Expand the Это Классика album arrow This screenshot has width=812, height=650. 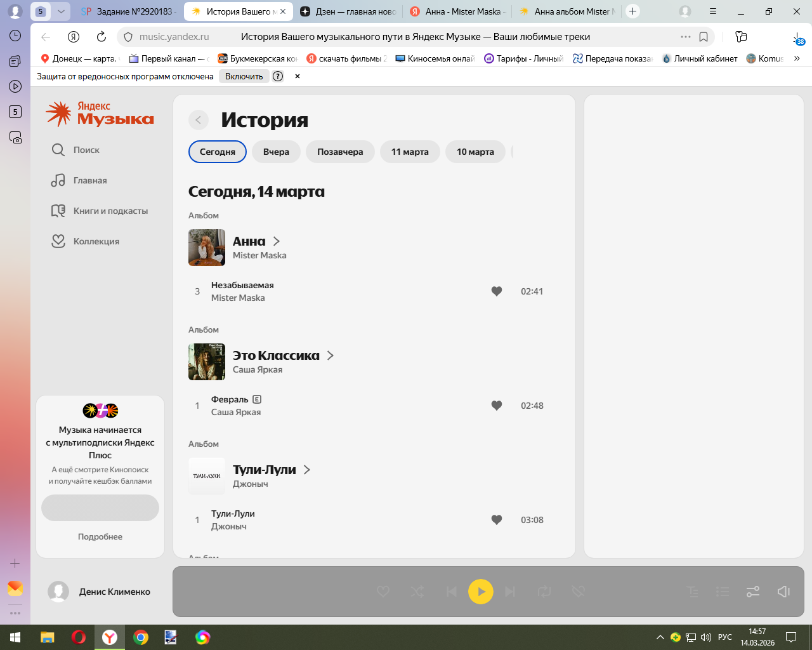coord(331,355)
